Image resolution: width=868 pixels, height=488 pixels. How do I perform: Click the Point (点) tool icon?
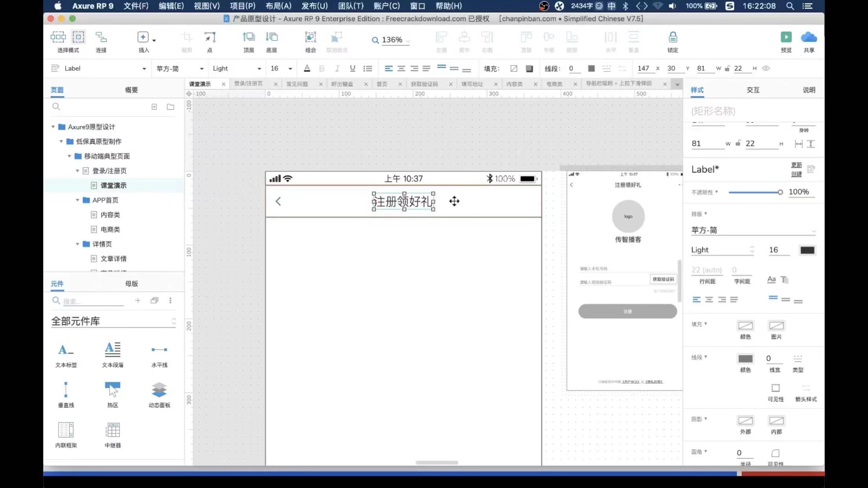(x=210, y=37)
